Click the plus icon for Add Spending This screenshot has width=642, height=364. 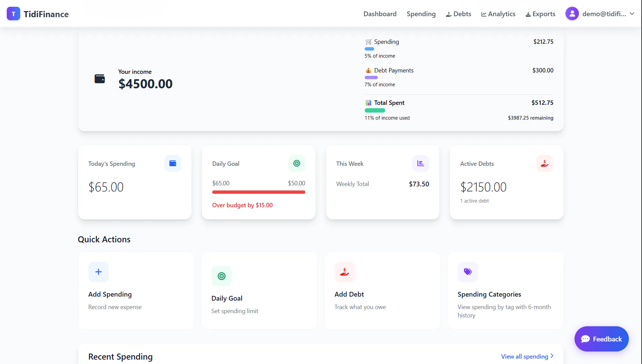99,272
